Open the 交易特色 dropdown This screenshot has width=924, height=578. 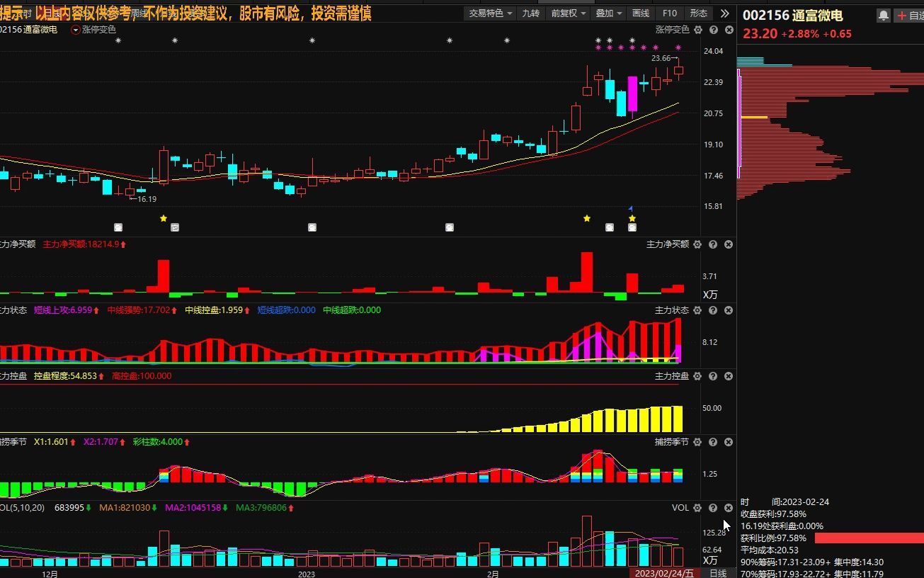pyautogui.click(x=491, y=13)
